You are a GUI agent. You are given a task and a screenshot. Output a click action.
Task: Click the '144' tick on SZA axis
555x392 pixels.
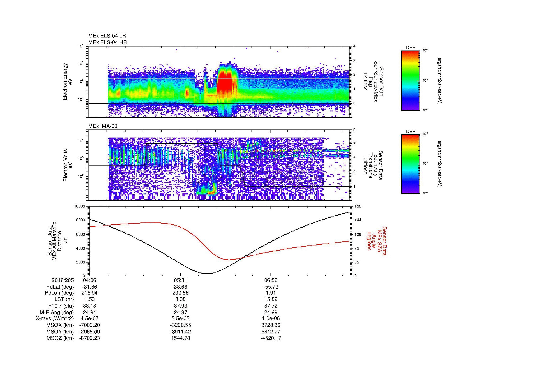click(358, 220)
